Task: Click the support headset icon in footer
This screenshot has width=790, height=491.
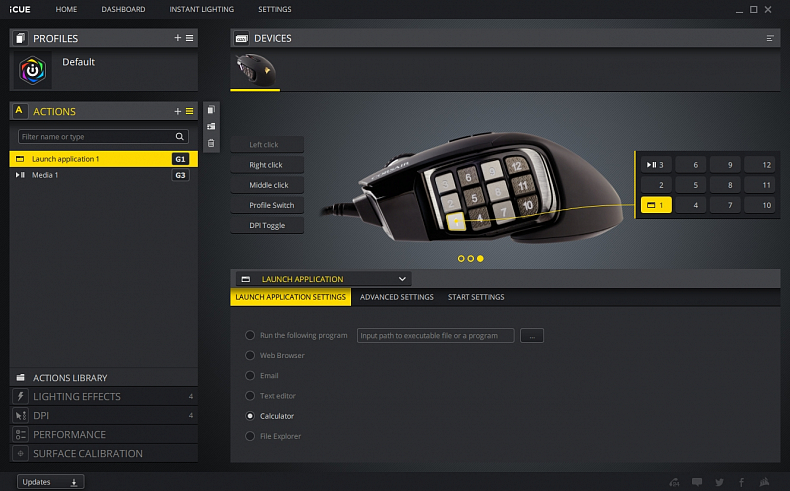Action: point(674,482)
